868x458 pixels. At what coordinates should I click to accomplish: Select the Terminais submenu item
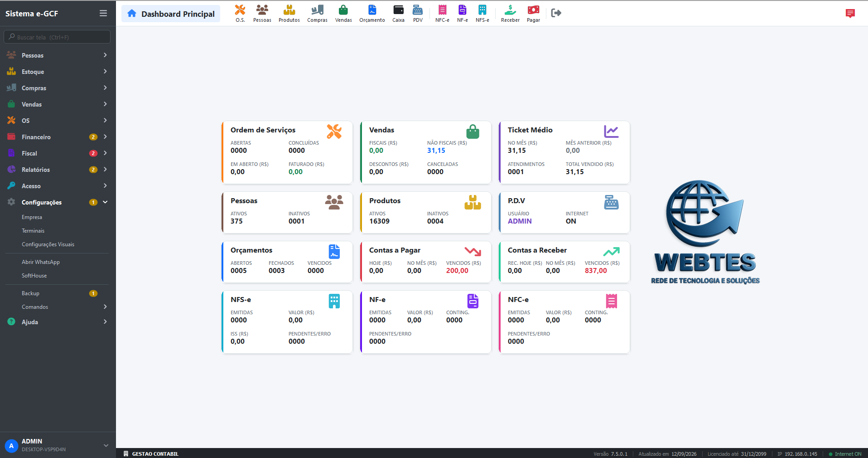tap(33, 231)
